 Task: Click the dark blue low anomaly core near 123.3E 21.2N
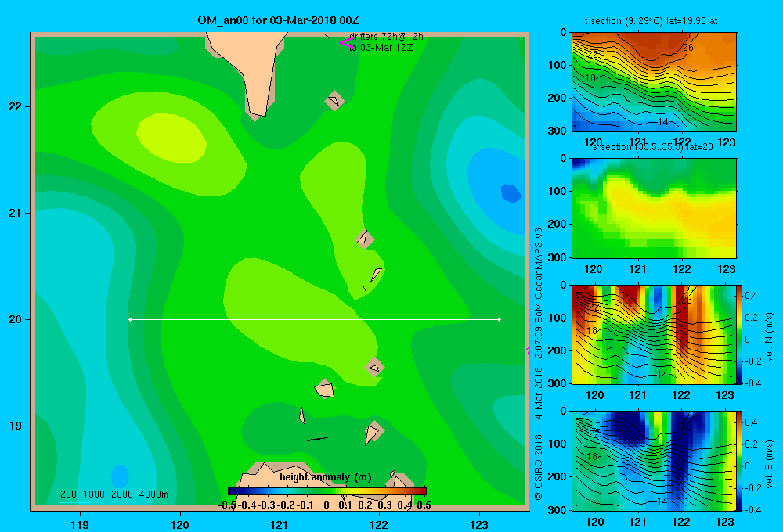(511, 193)
